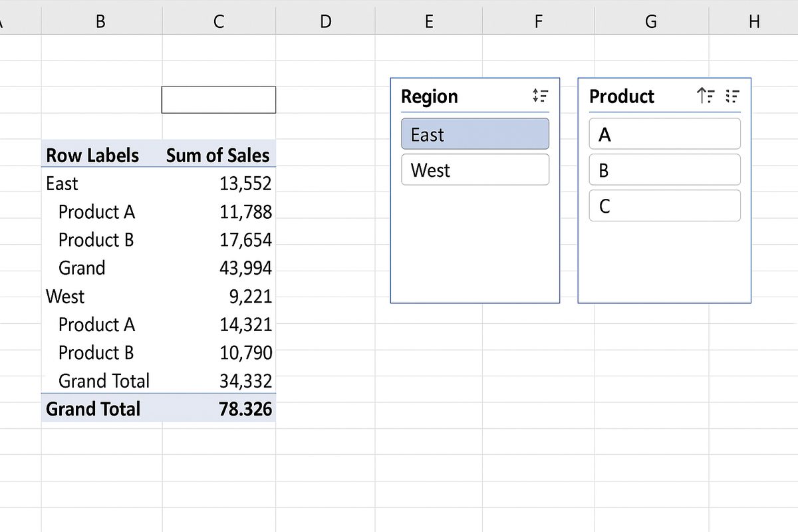Click the West row label
Screen dimensions: 798x532
(65, 296)
